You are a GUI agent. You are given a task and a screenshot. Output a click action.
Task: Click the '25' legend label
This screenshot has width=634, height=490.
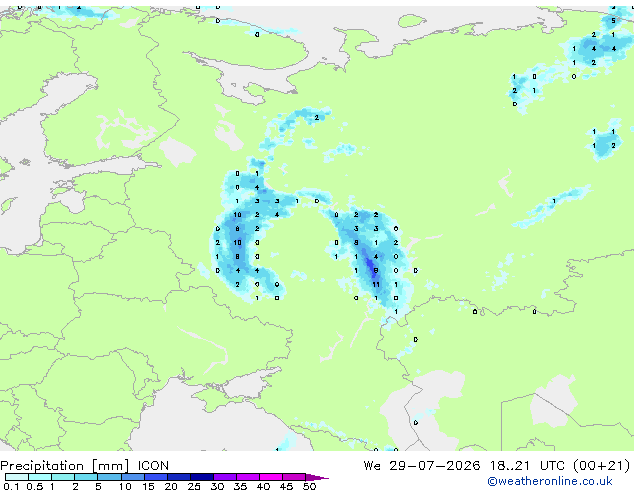(x=194, y=486)
